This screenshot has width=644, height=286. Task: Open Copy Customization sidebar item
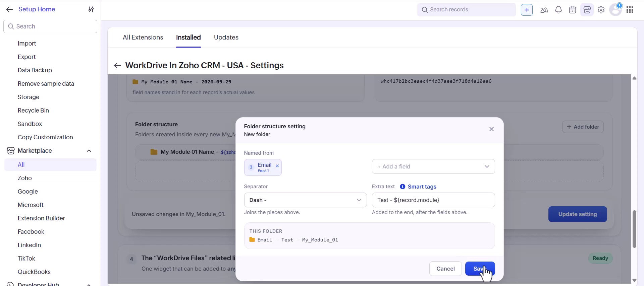45,137
